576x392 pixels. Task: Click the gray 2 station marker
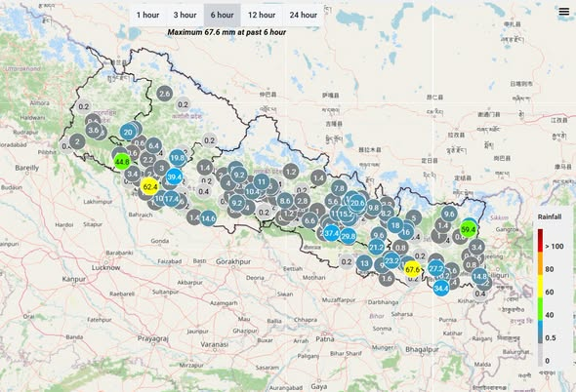pyautogui.click(x=77, y=141)
